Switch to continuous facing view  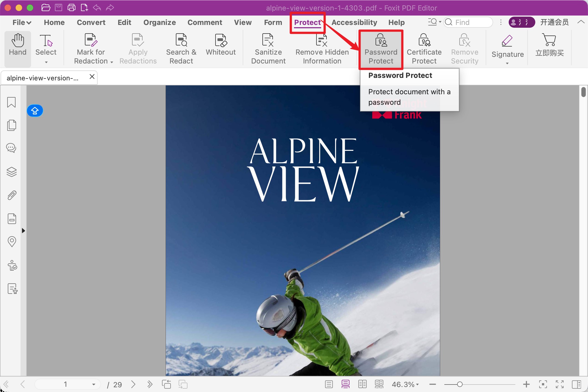tap(379, 384)
